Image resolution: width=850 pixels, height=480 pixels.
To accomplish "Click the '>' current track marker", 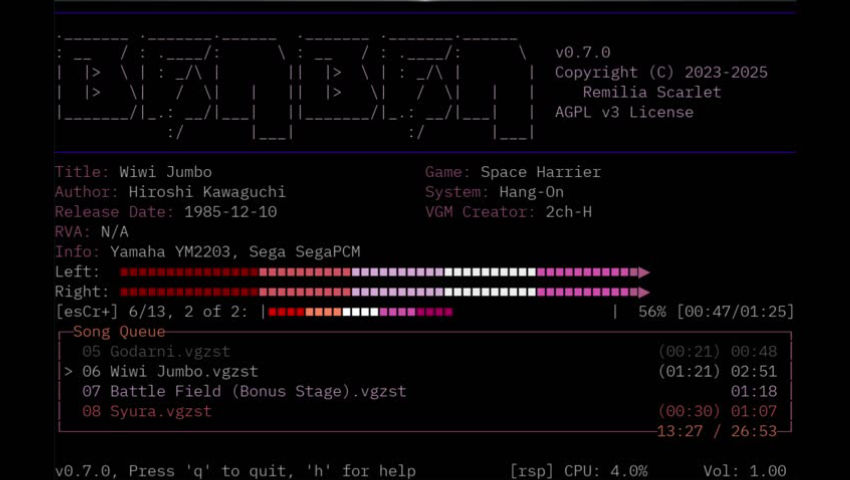I will point(68,371).
